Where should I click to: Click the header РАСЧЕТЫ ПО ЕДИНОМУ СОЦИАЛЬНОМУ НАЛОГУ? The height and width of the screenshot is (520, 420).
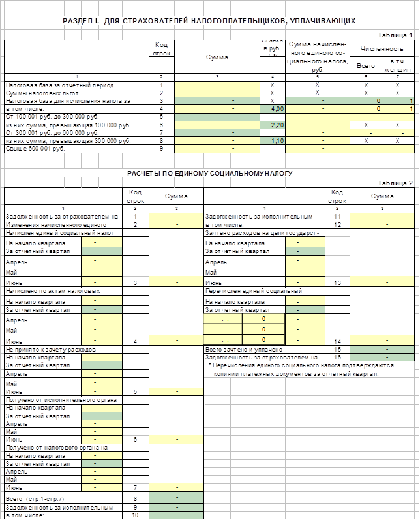click(x=210, y=173)
